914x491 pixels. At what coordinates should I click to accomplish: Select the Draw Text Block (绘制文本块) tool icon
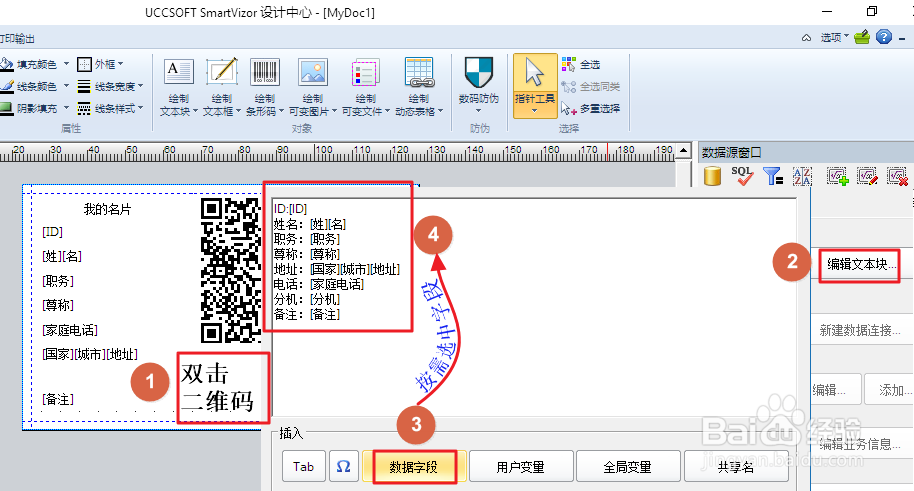pos(178,73)
